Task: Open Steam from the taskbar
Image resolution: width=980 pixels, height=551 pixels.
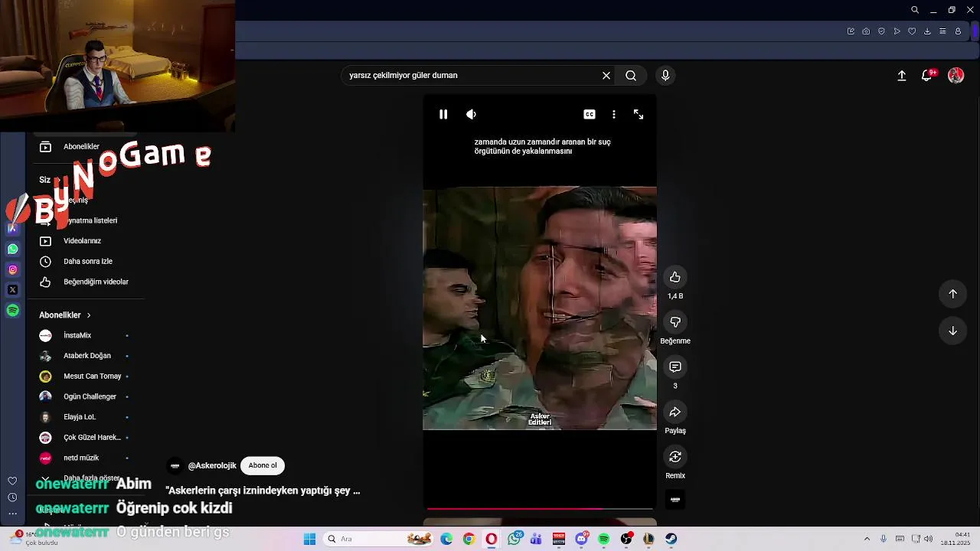Action: (x=671, y=539)
